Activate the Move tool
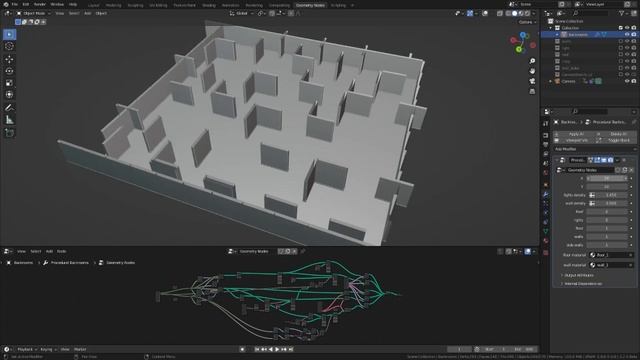 (9, 59)
